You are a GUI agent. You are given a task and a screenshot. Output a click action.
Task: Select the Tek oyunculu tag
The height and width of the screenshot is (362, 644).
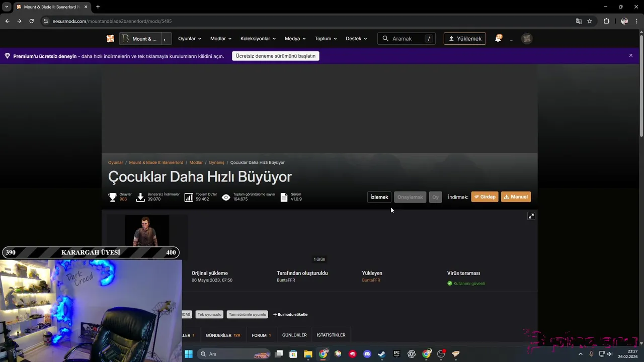tap(209, 314)
